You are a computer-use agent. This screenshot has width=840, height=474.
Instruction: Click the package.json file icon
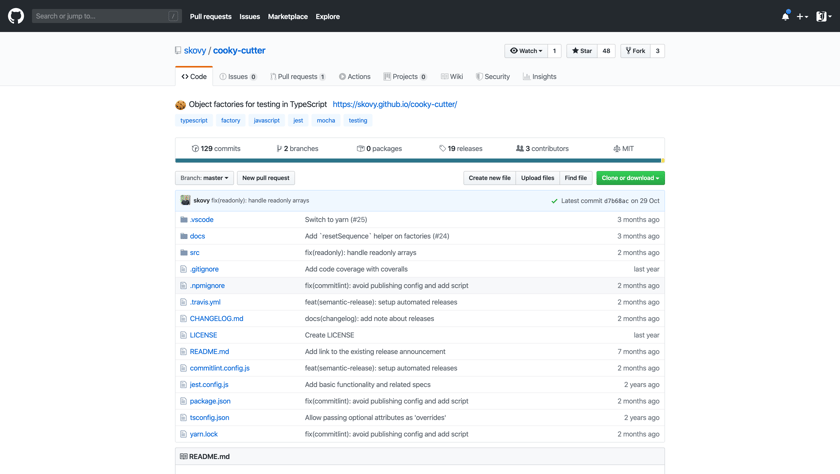pyautogui.click(x=184, y=401)
